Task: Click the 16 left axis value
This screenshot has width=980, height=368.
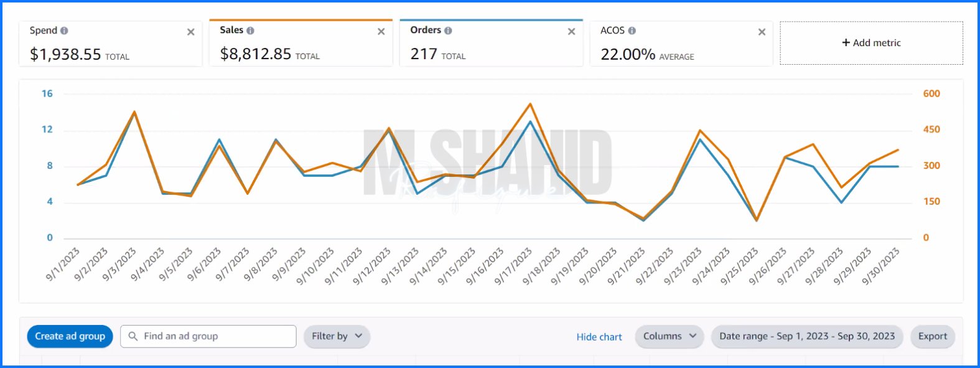Action: tap(47, 93)
